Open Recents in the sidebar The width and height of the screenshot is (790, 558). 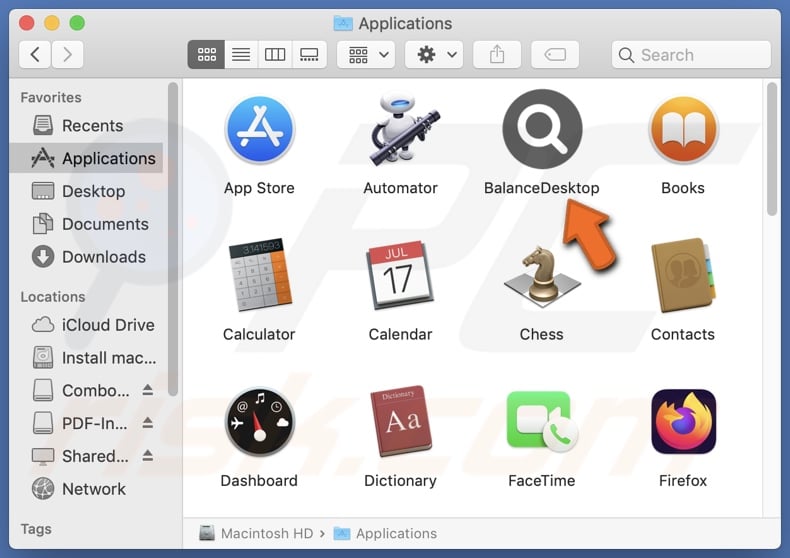coord(86,125)
